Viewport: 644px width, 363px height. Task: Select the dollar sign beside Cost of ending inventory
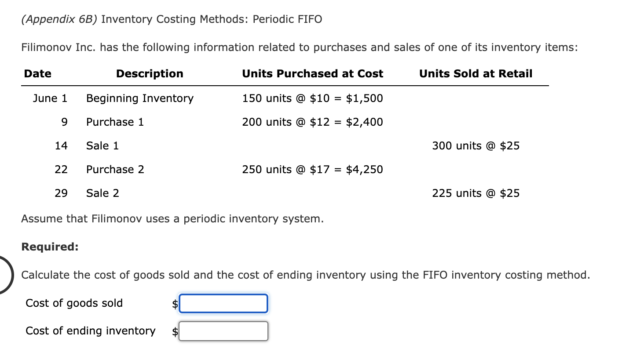coord(174,331)
